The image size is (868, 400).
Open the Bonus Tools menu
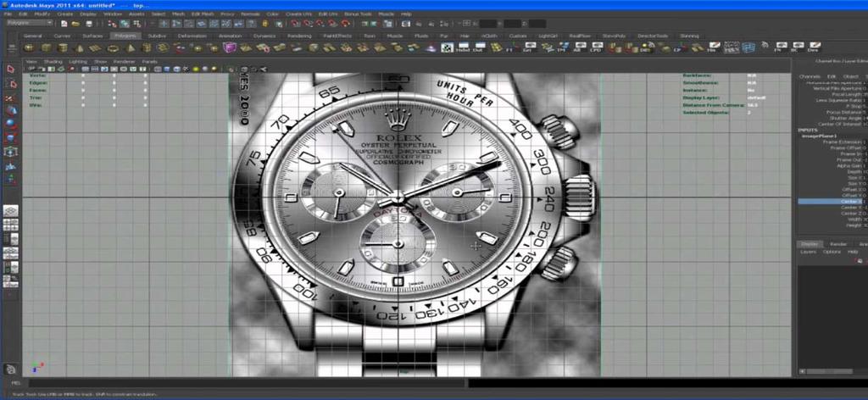359,14
